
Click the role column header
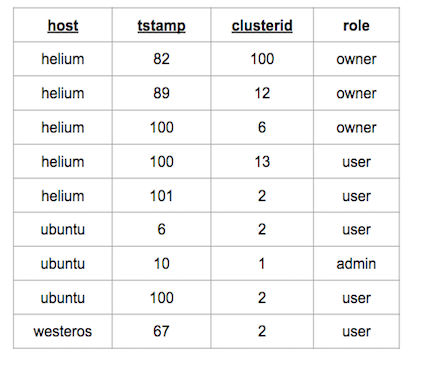356,26
